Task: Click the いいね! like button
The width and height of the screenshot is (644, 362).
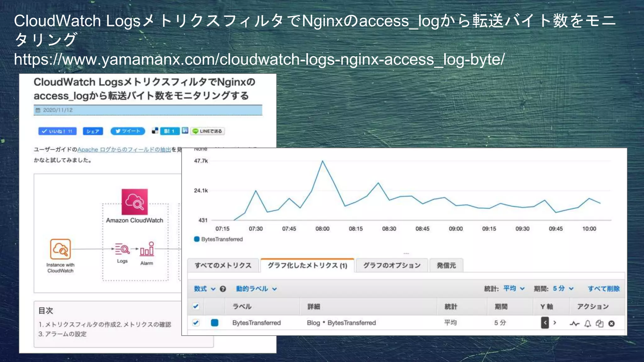Action: tap(58, 131)
